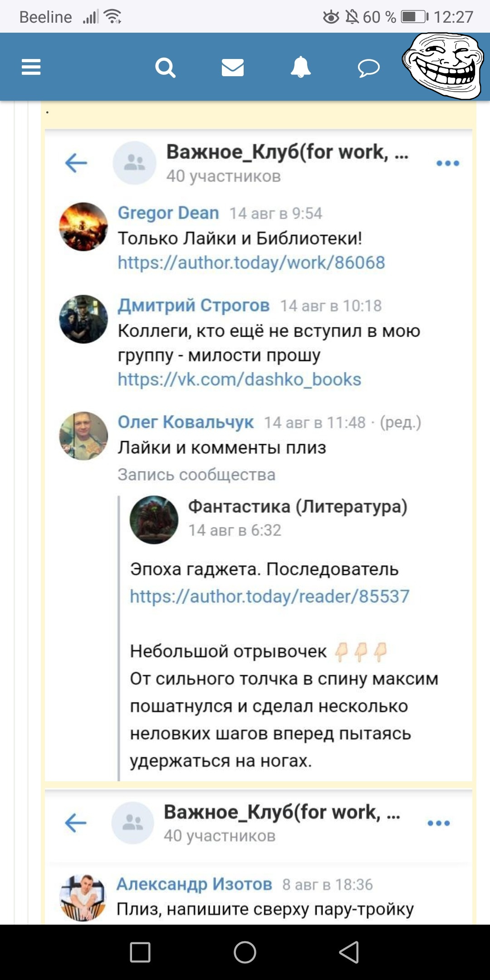Tap Фантастика (Литература) community avatar
Image resolution: width=490 pixels, height=980 pixels.
coord(154,519)
